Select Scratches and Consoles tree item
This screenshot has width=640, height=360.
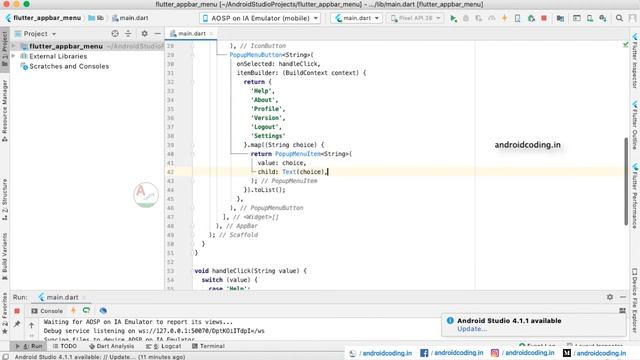coord(64,66)
